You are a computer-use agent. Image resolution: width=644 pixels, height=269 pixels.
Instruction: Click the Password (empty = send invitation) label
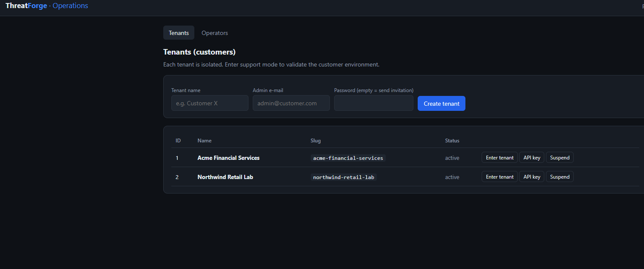click(x=374, y=90)
